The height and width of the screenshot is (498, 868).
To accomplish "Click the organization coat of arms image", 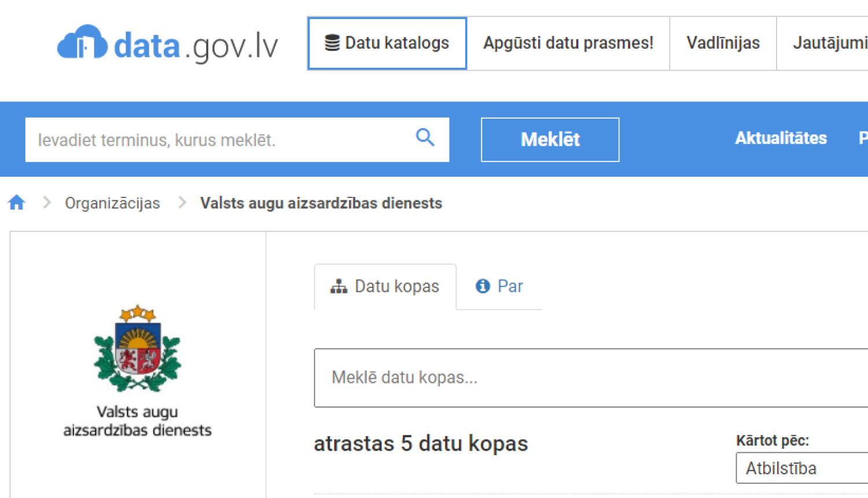I will coord(138,348).
